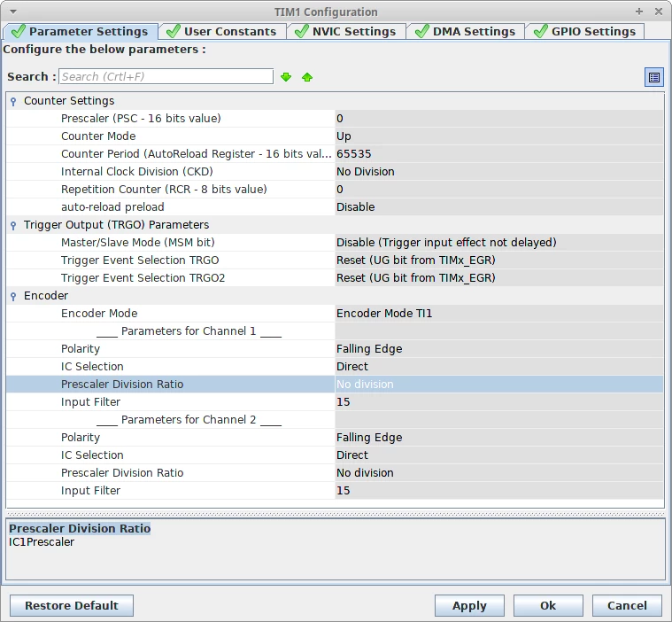Select the Internal Clock Division (CKD) label
The width and height of the screenshot is (672, 622).
pyautogui.click(x=136, y=172)
